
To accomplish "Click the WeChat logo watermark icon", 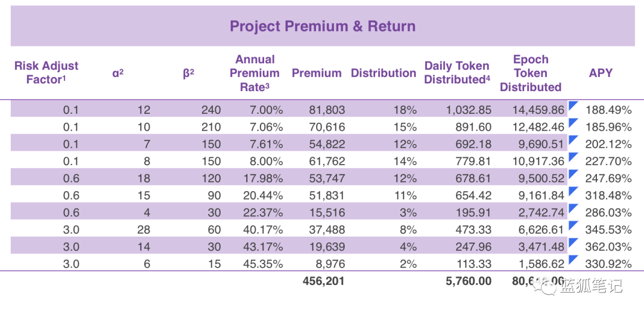I will pyautogui.click(x=546, y=287).
